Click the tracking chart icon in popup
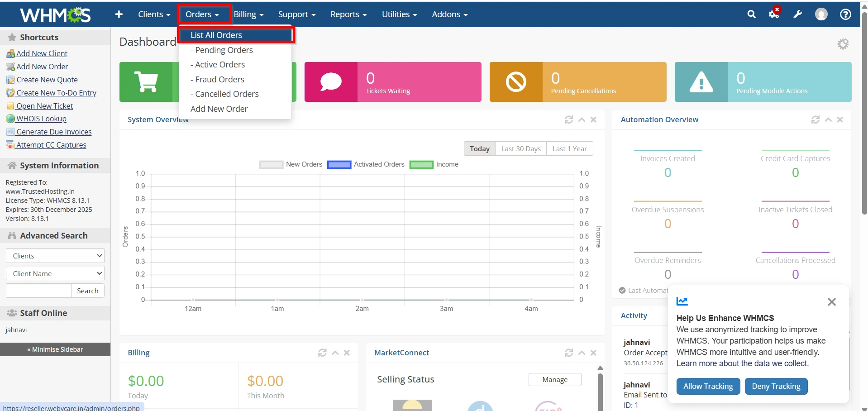 (x=682, y=301)
